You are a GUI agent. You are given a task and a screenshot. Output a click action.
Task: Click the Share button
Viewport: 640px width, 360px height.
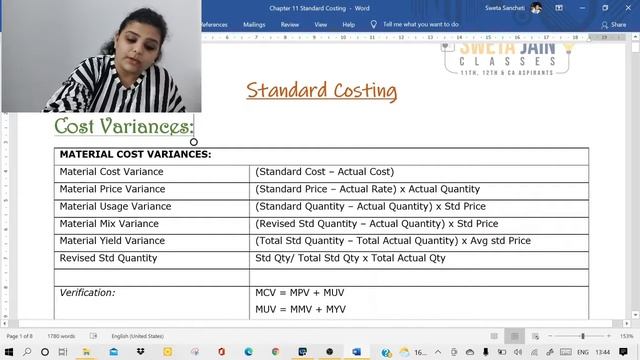coord(613,25)
